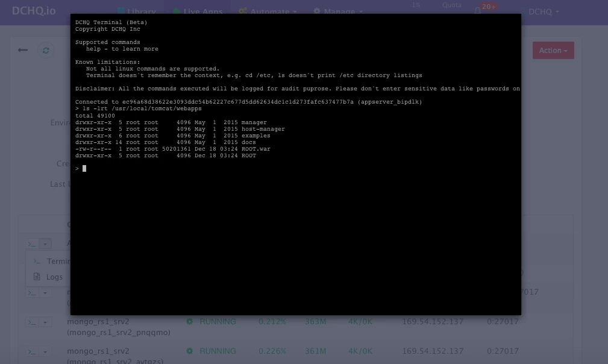Click the 0.226% CPU value
The height and width of the screenshot is (364, 608).
tap(272, 351)
